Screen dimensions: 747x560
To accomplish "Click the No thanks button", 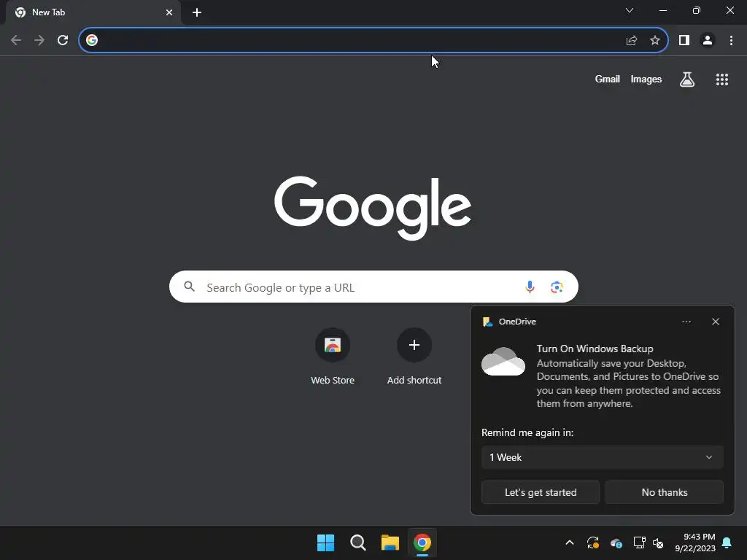I will 664,492.
